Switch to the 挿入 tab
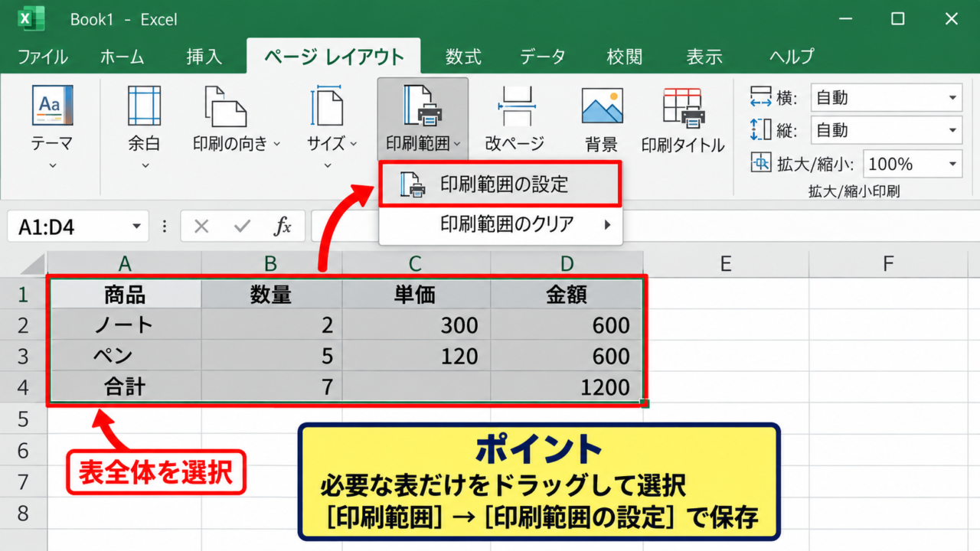Screen dimensions: 980x551 pyautogui.click(x=204, y=57)
